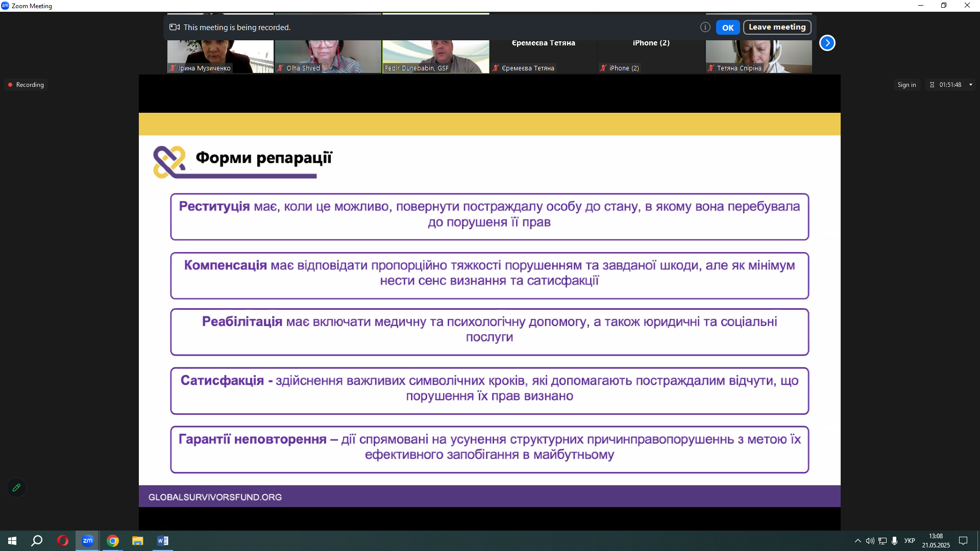Open File Explorer from taskbar
Screen dimensions: 980x551
(x=138, y=541)
